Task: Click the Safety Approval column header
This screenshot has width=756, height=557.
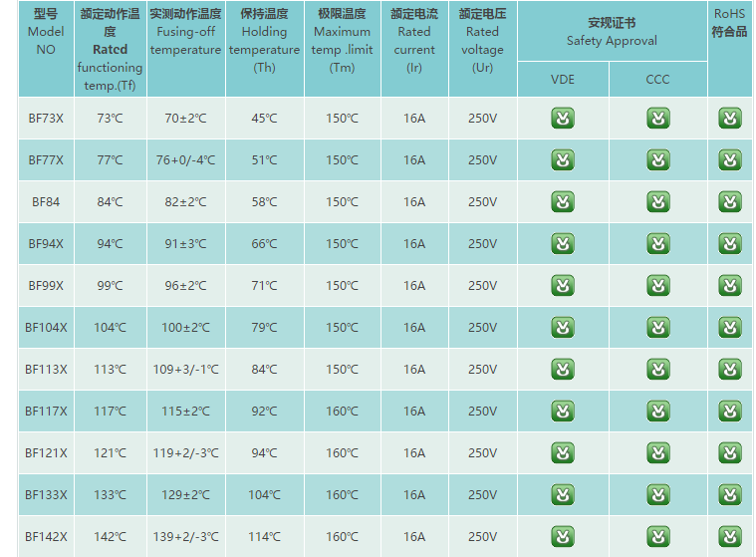Action: click(612, 32)
